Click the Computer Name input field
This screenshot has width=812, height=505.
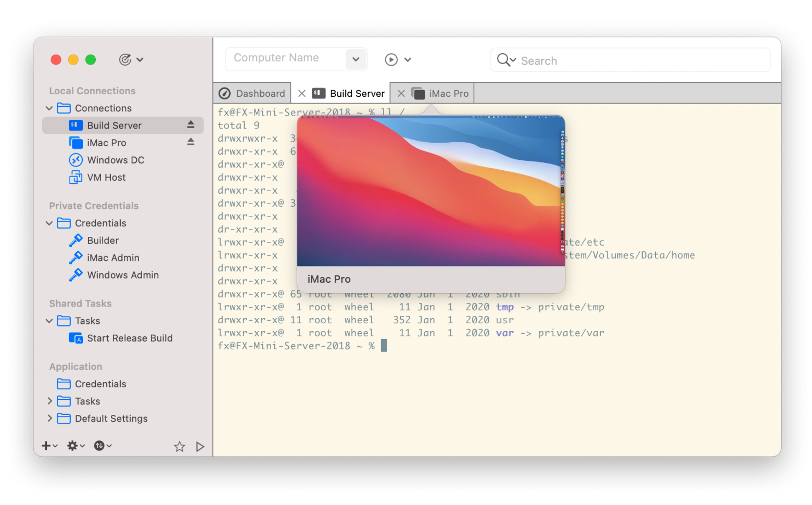tap(285, 58)
